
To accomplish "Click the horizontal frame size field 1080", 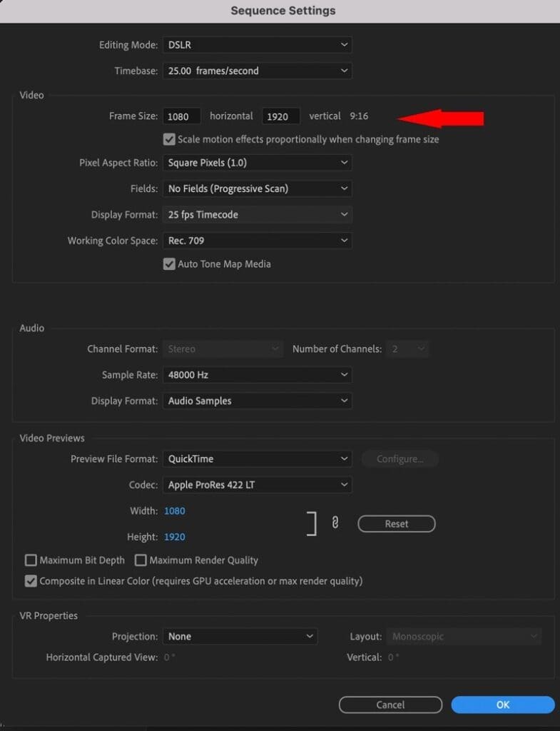I will coord(182,116).
